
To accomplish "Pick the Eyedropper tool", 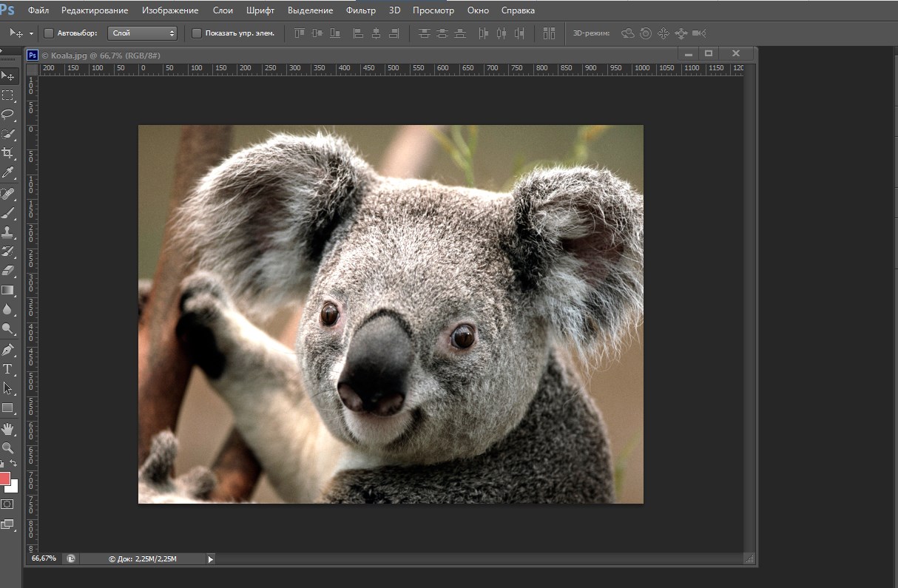I will tap(8, 172).
